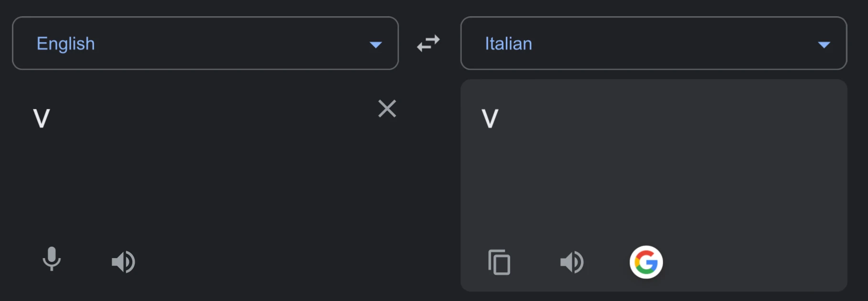Click empty space between microphone and speaker icons

87,261
